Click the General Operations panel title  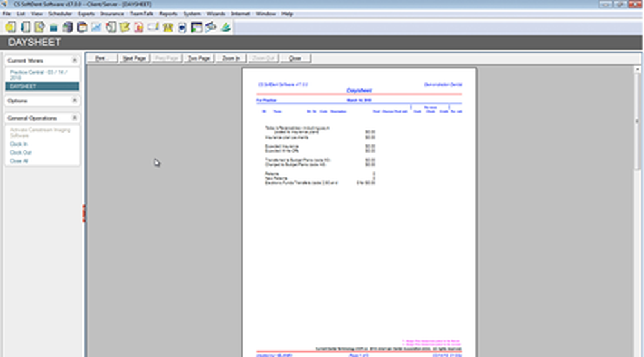[32, 118]
